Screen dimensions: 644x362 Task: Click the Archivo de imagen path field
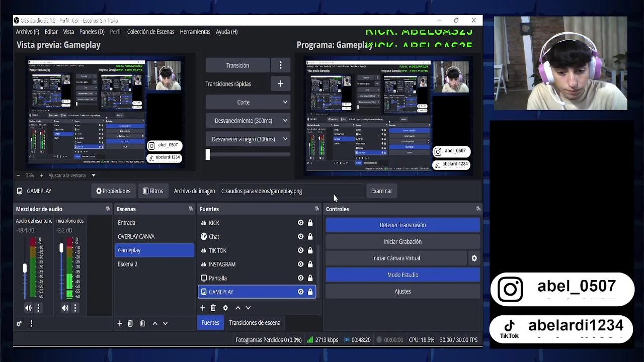pyautogui.click(x=291, y=191)
